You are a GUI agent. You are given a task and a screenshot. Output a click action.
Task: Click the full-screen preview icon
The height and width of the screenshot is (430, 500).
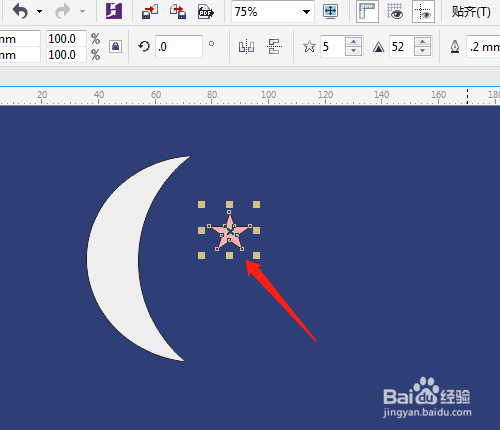(331, 12)
